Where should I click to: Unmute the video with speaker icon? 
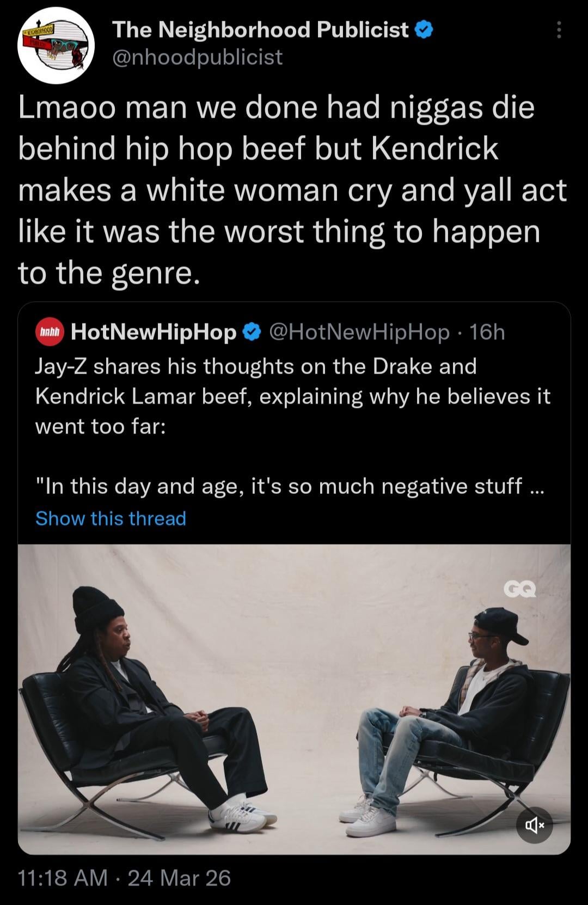tap(534, 825)
